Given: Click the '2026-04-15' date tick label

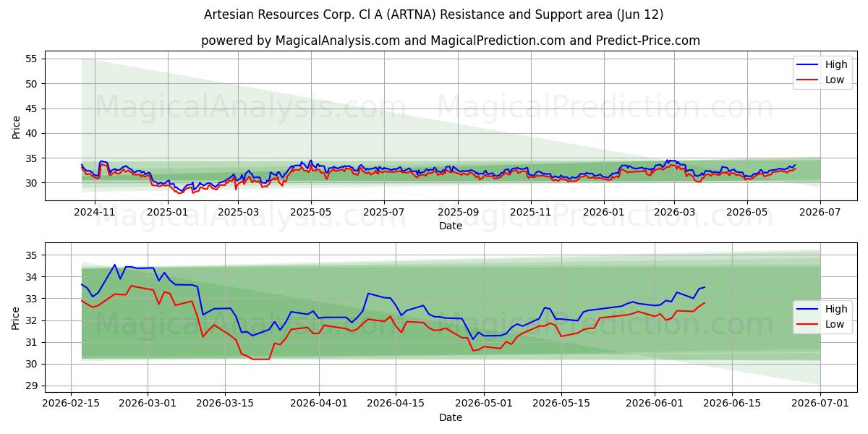Looking at the screenshot, I should click(x=396, y=403).
